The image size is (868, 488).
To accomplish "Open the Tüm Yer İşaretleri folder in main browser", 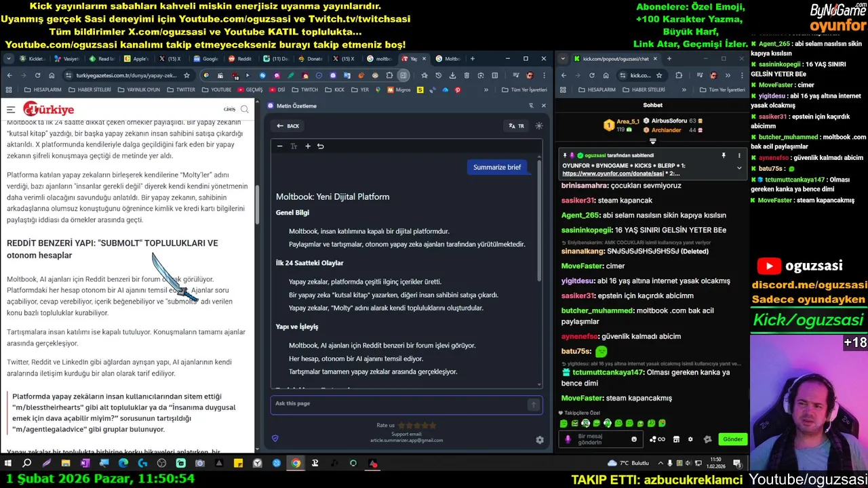I will (523, 89).
